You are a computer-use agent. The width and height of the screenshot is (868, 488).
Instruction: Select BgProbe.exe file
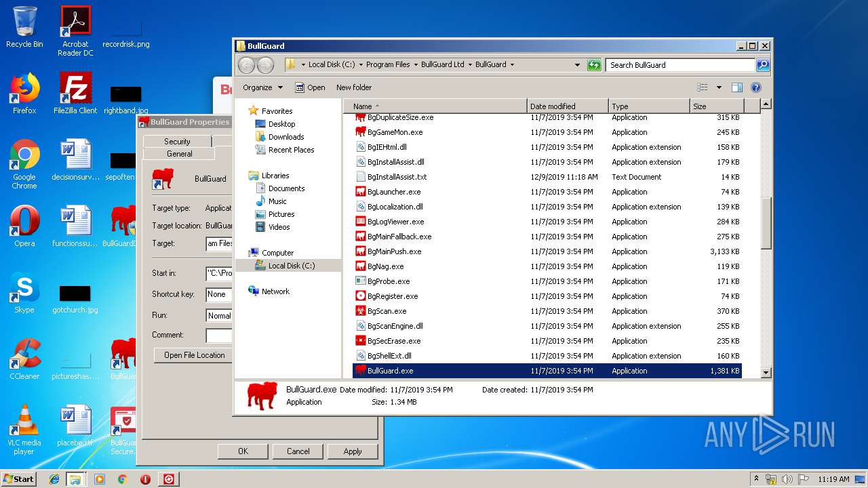388,281
